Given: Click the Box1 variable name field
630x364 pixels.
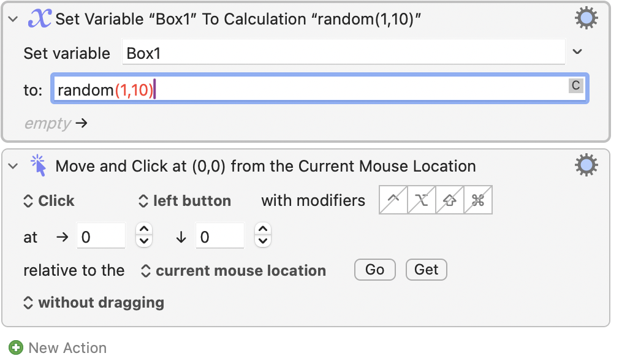Looking at the screenshot, I should click(343, 53).
